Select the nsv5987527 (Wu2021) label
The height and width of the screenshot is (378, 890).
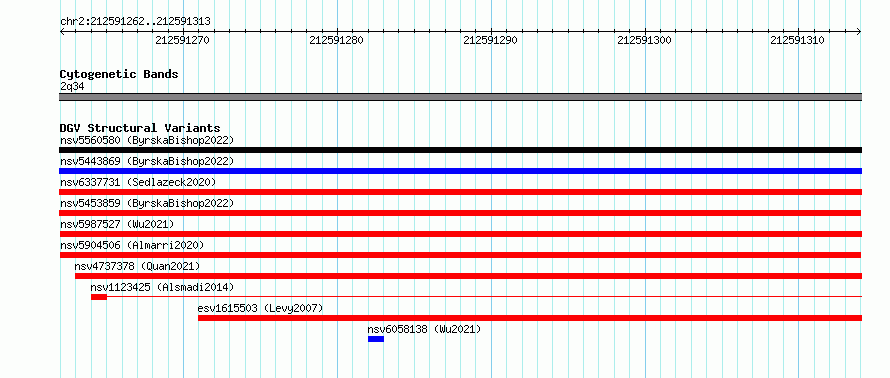click(117, 224)
